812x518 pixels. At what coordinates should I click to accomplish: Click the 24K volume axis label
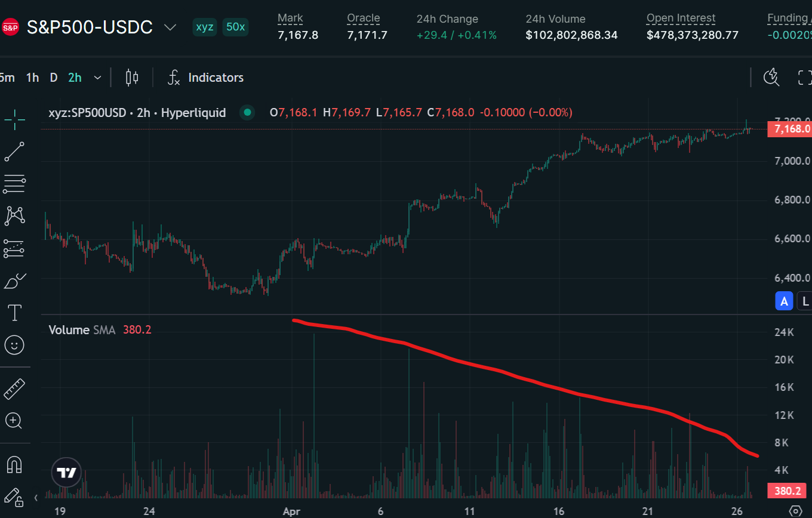coord(783,332)
